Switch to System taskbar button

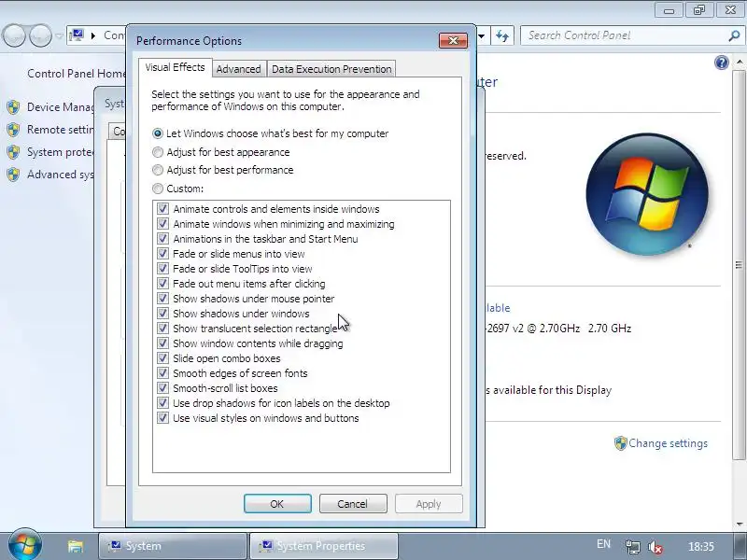[x=173, y=546]
